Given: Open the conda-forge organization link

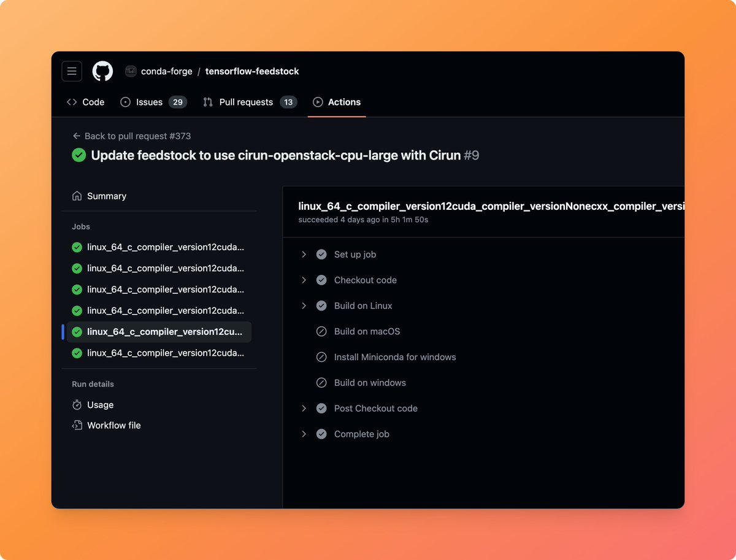Looking at the screenshot, I should 167,71.
